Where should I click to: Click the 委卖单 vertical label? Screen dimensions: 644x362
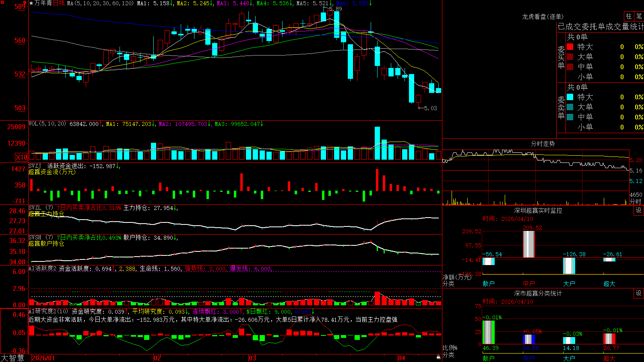point(561,108)
